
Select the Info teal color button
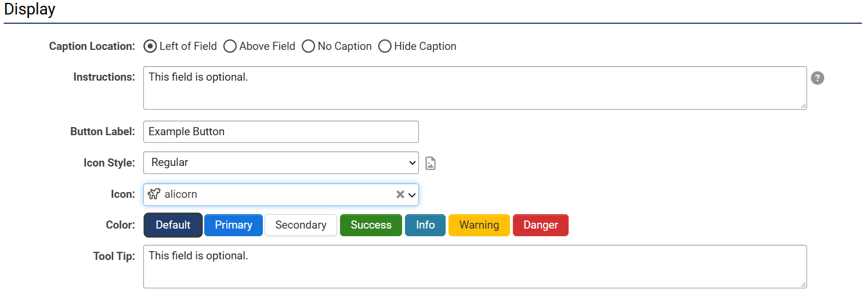pyautogui.click(x=425, y=225)
